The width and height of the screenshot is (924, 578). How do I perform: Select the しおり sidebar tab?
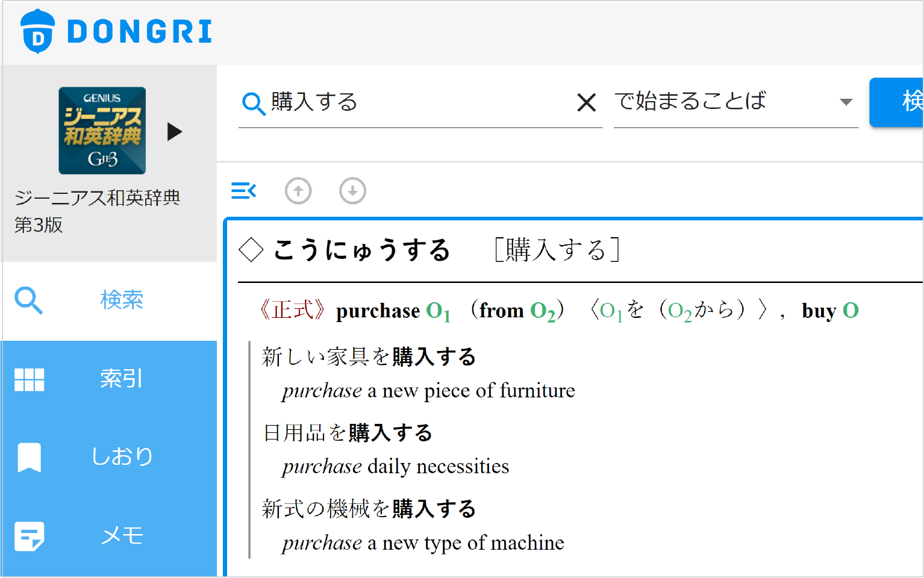tap(109, 457)
